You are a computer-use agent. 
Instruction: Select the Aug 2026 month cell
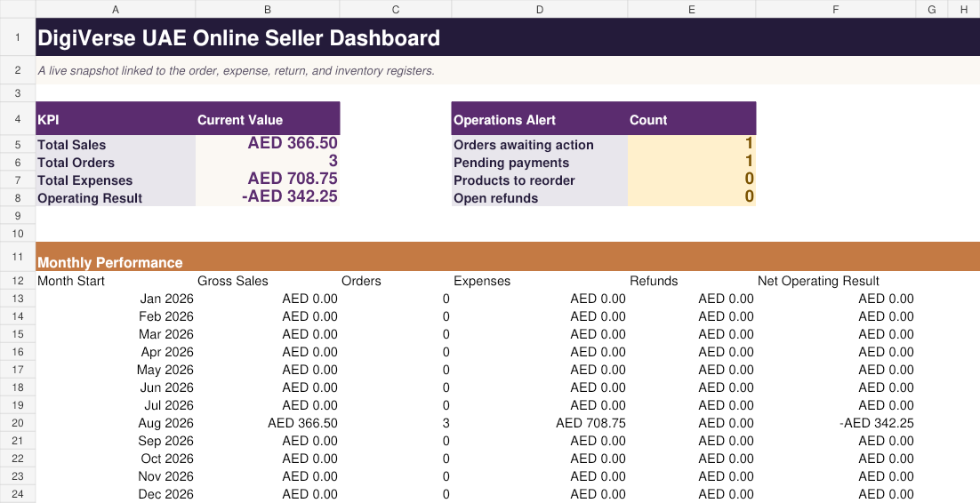[116, 423]
